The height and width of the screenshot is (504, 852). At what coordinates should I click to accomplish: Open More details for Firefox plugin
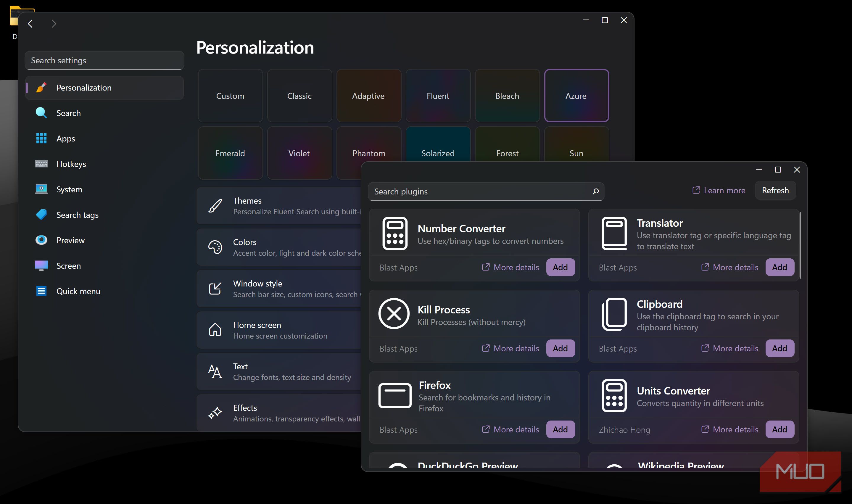(x=510, y=430)
